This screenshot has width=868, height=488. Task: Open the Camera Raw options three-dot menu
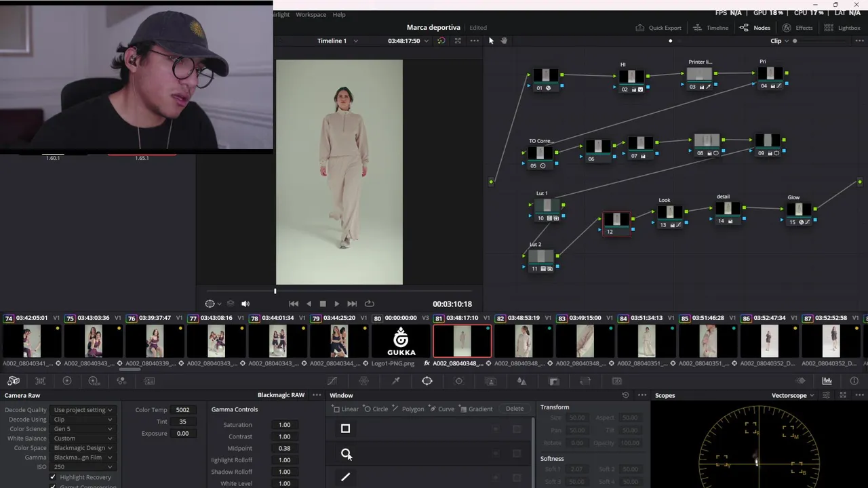click(317, 395)
